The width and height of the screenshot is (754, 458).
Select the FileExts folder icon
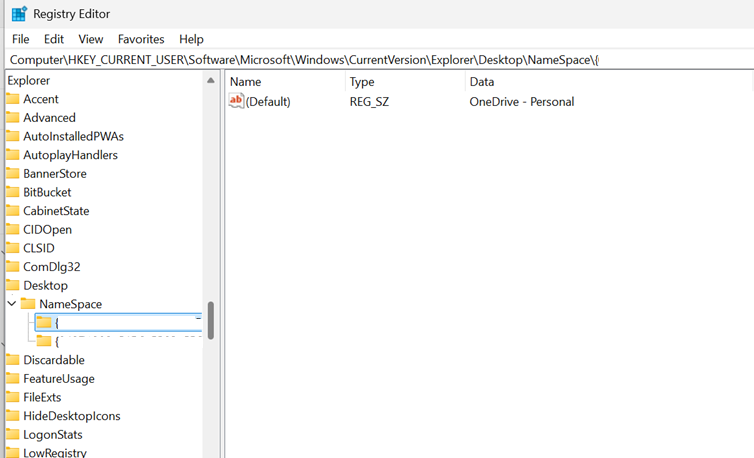(13, 397)
